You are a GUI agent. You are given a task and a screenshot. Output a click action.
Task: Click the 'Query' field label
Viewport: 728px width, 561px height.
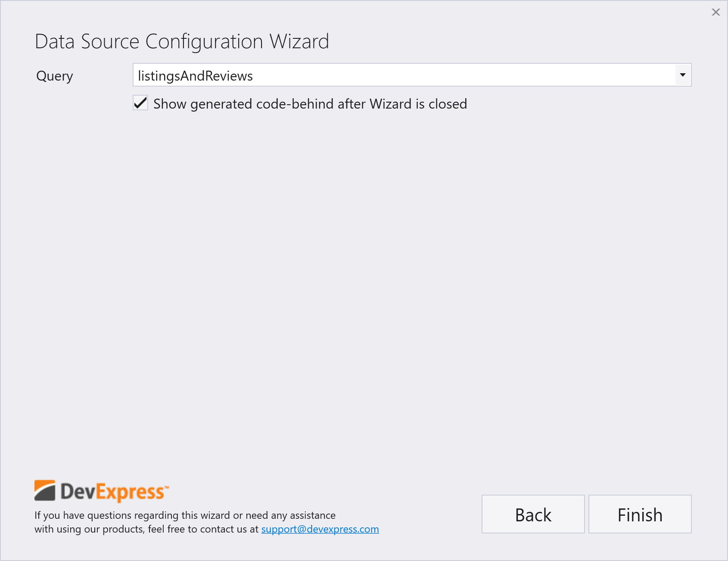(x=55, y=76)
